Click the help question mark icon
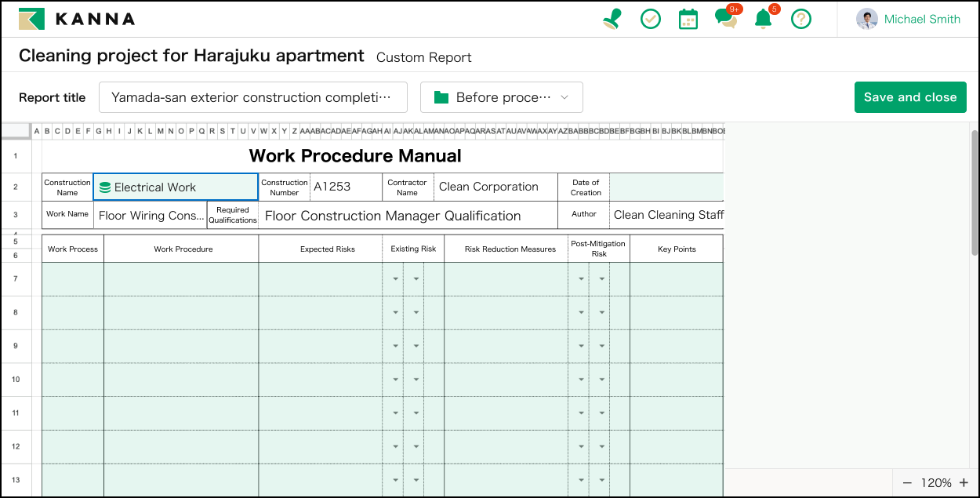This screenshot has height=498, width=980. coord(800,19)
